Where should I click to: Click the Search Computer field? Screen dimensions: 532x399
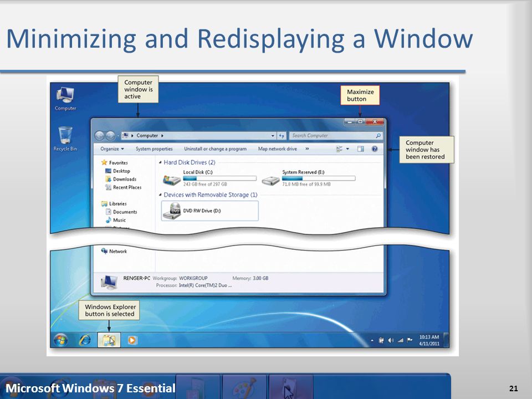(x=336, y=136)
